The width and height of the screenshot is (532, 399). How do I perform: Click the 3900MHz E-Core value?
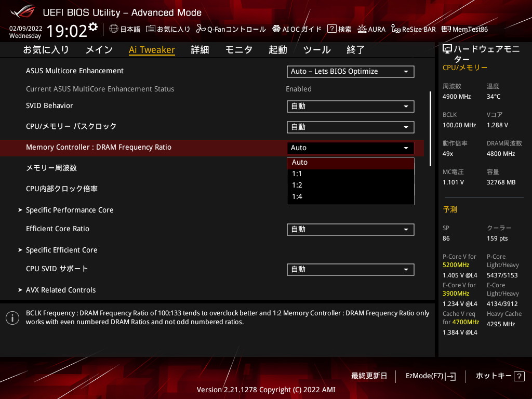click(x=456, y=294)
